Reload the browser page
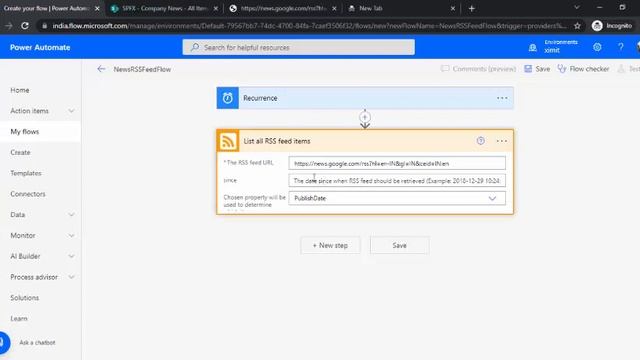The width and height of the screenshot is (640, 360). 25,26
